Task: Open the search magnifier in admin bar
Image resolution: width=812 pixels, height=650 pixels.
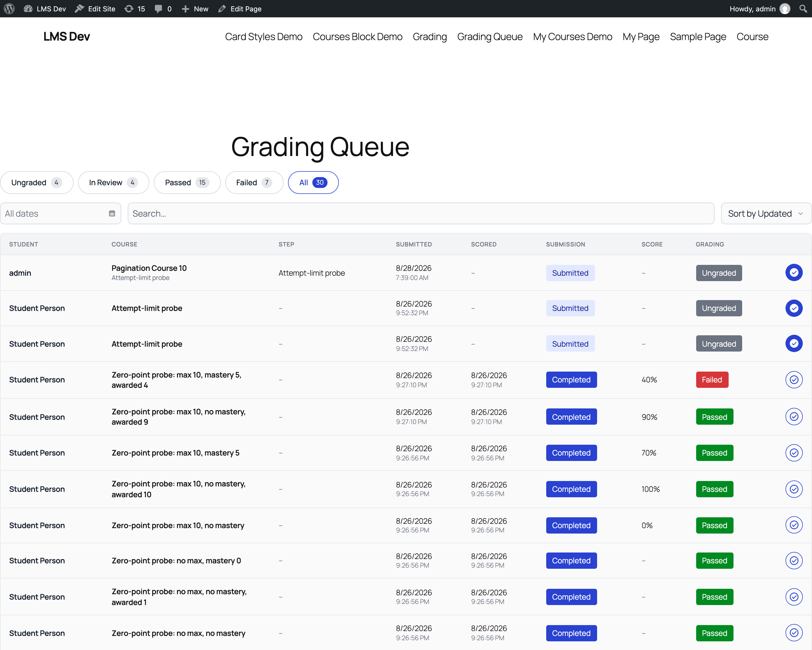Action: (x=803, y=9)
